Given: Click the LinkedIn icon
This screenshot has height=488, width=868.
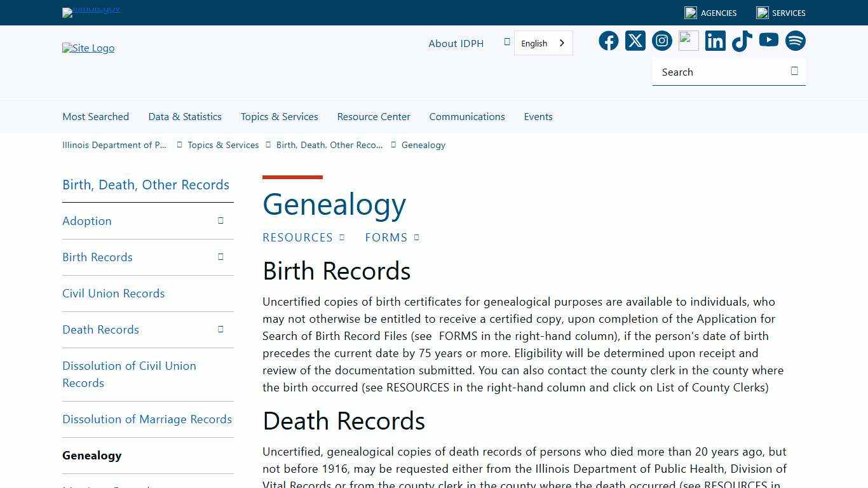Looking at the screenshot, I should point(715,41).
